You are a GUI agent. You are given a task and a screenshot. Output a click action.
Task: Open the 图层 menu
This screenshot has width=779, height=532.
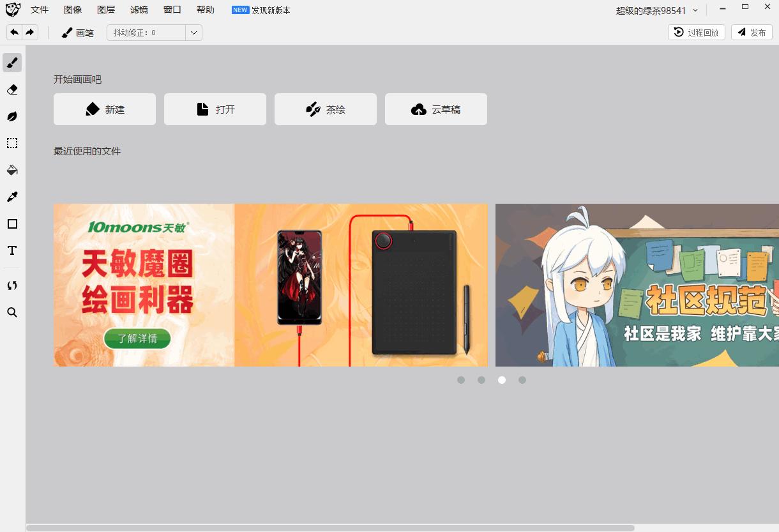coord(106,10)
